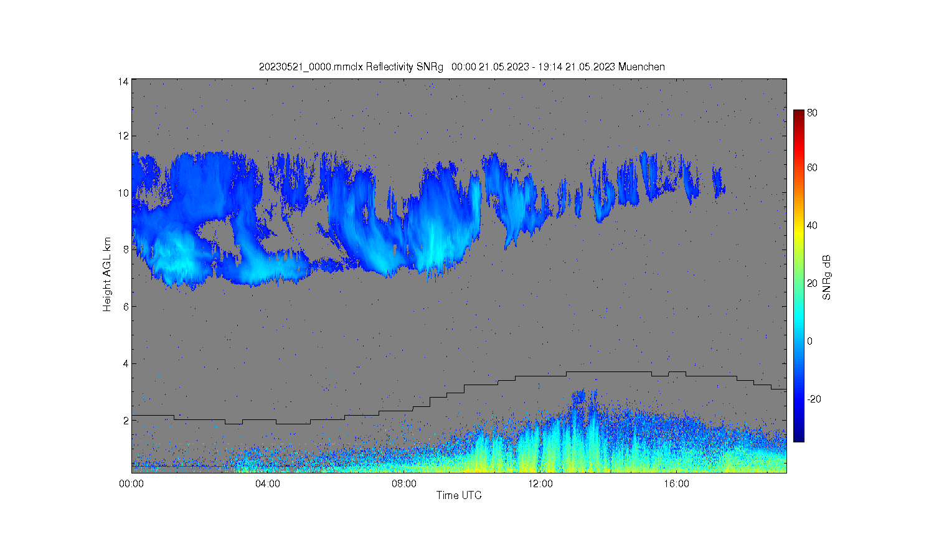This screenshot has width=934, height=560.
Task: Click the 'Height AGL km' y-axis label
Action: [107, 275]
